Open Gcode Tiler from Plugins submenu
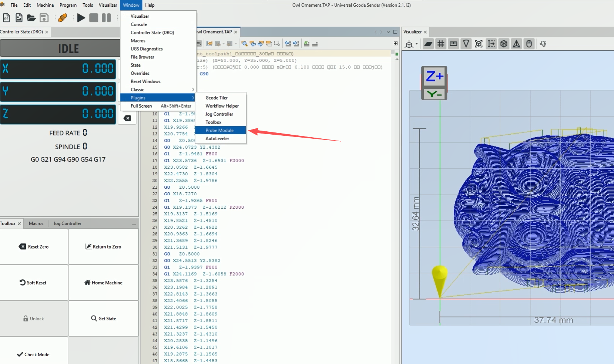Screen dimensions: 614x364 (x=221, y=98)
